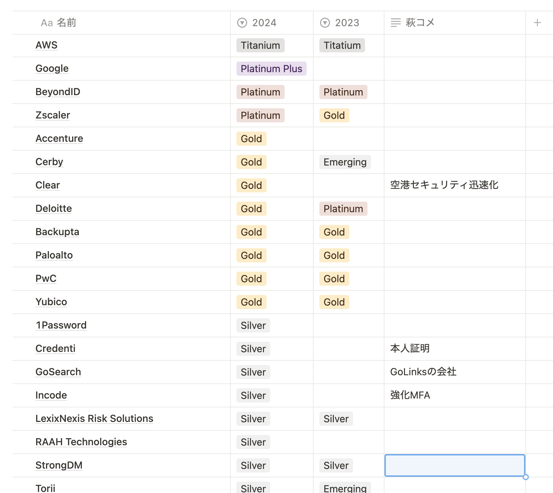Click Cerby's 2024 Gold tag
The height and width of the screenshot is (493, 553).
[x=251, y=162]
